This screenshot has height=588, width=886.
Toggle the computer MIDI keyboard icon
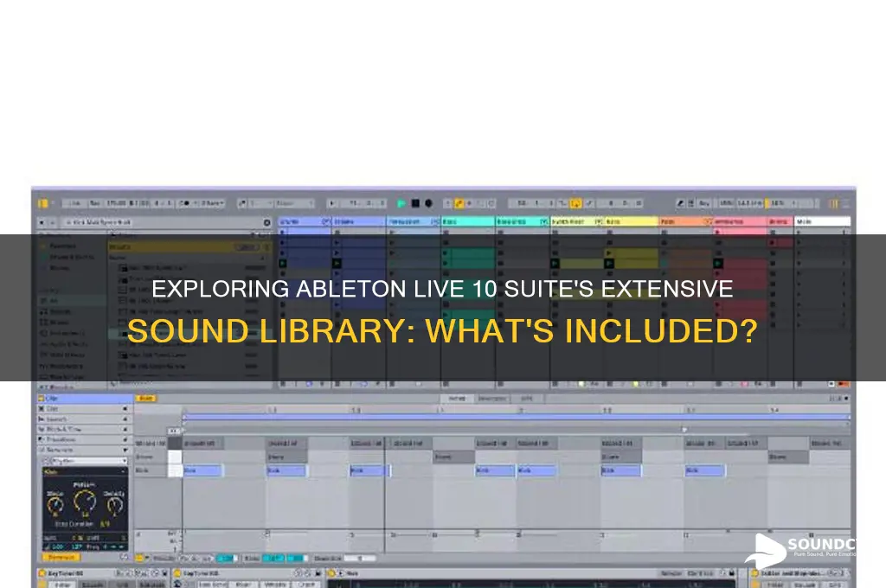[x=690, y=203]
